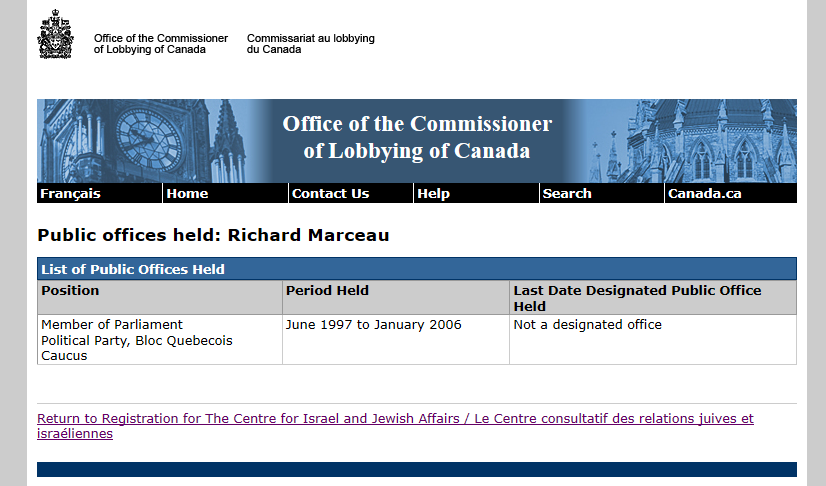Image resolution: width=826 pixels, height=486 pixels.
Task: Click the Commissariat au lobbying du Canada text
Action: click(x=310, y=44)
